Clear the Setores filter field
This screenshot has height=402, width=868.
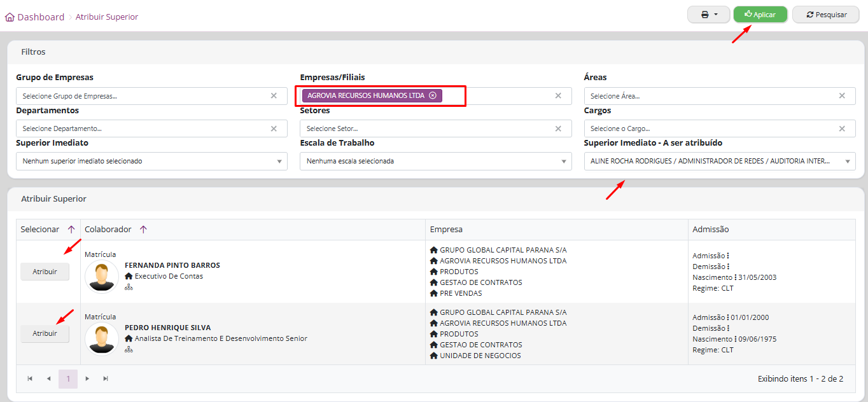(558, 128)
